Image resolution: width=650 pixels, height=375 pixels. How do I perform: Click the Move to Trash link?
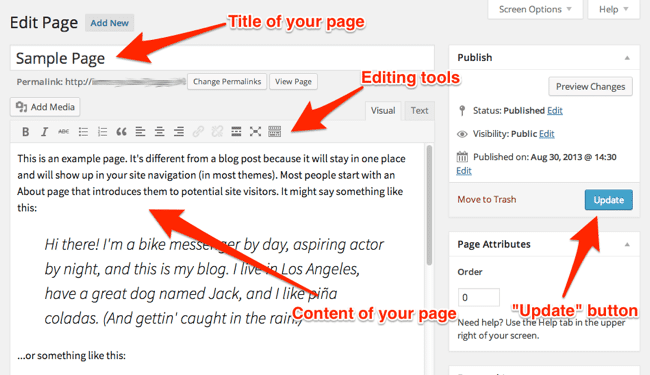pyautogui.click(x=487, y=200)
